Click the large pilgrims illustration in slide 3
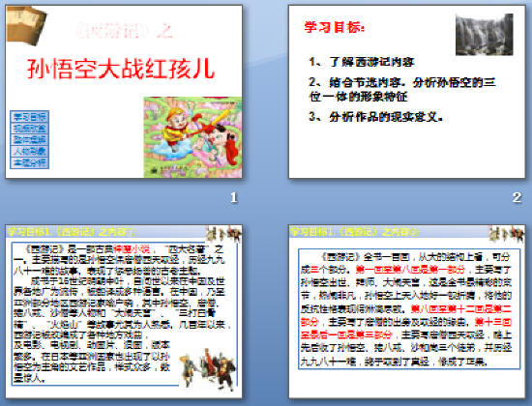The width and height of the screenshot is (532, 406). point(208,369)
